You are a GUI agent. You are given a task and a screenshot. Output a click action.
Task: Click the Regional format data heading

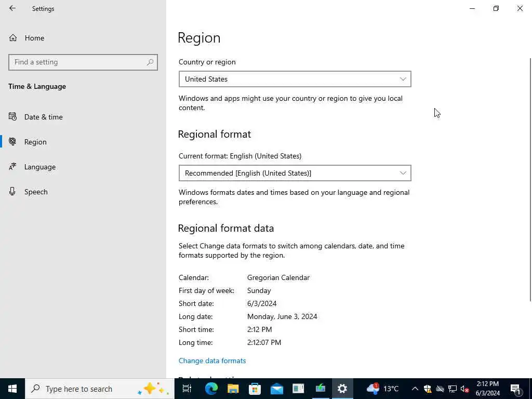point(225,228)
